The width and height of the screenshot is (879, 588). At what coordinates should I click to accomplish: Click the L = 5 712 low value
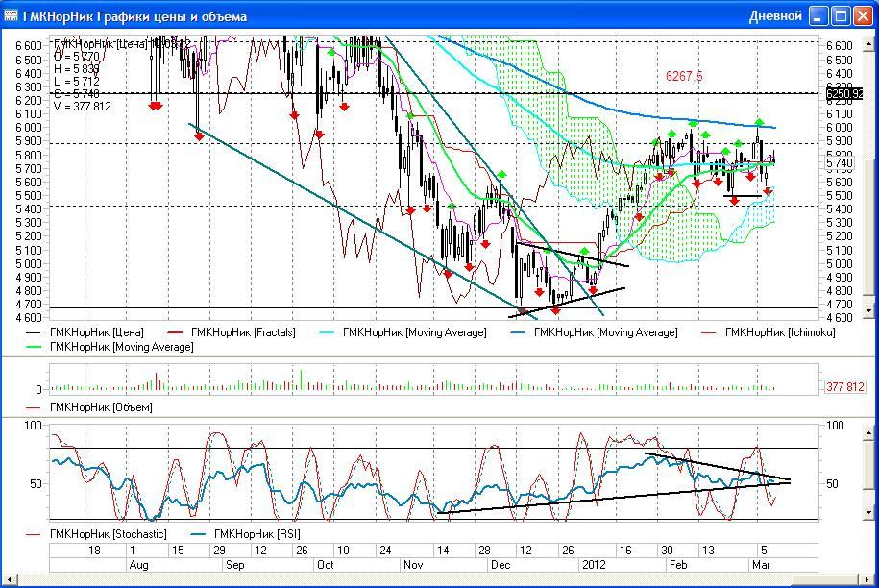77,82
